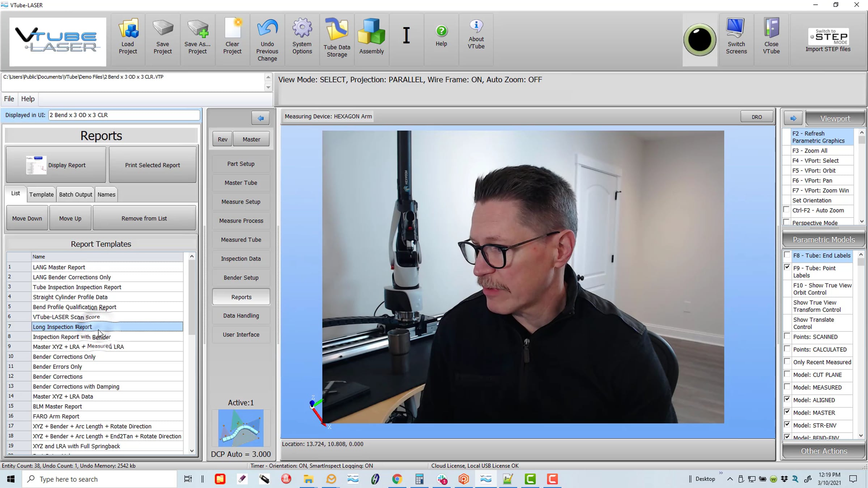The image size is (868, 488).
Task: Click the round black camera lens button
Action: (x=699, y=40)
